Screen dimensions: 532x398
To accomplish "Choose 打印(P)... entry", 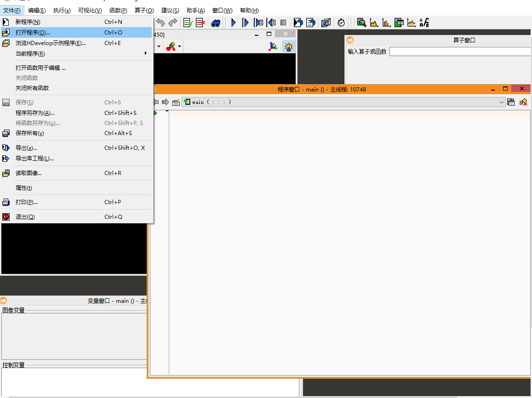I will pyautogui.click(x=76, y=202).
